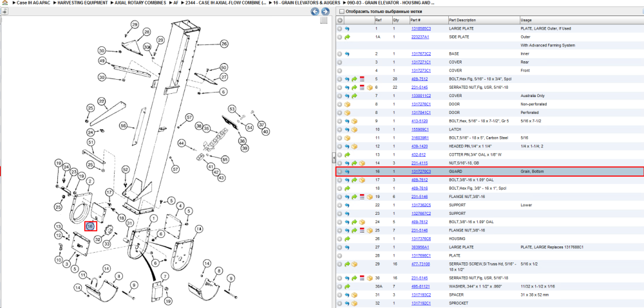Open part number link 393956A1
Viewport: 644px width, 308px height.
421,247
